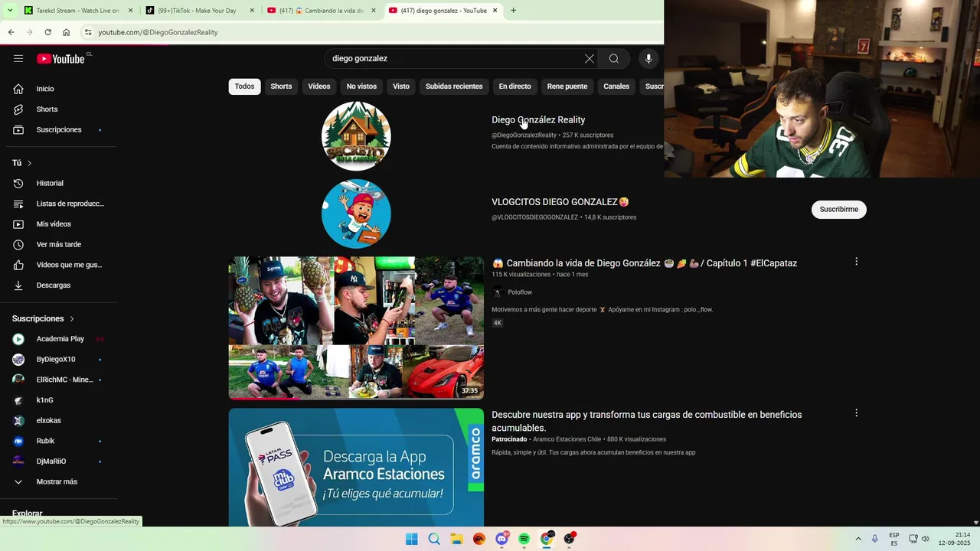Image resolution: width=980 pixels, height=551 pixels.
Task: Switch to the Tarekcl Stream browser tab
Action: tap(77, 11)
